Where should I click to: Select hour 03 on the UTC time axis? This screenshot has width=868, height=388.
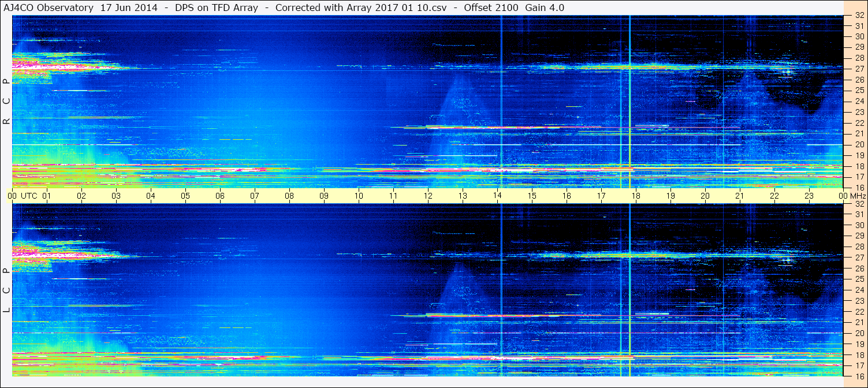coord(116,196)
